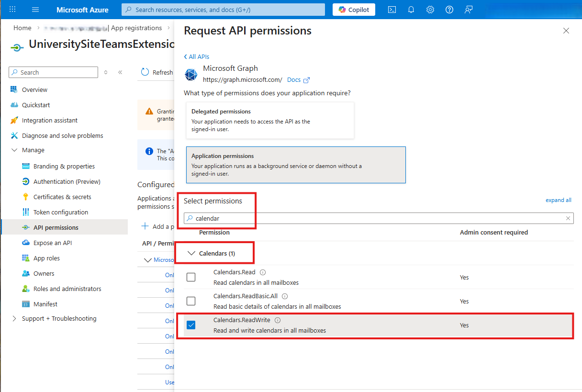Show info for Calendars.ReadBasic.All
582x392 pixels.
pyautogui.click(x=285, y=296)
